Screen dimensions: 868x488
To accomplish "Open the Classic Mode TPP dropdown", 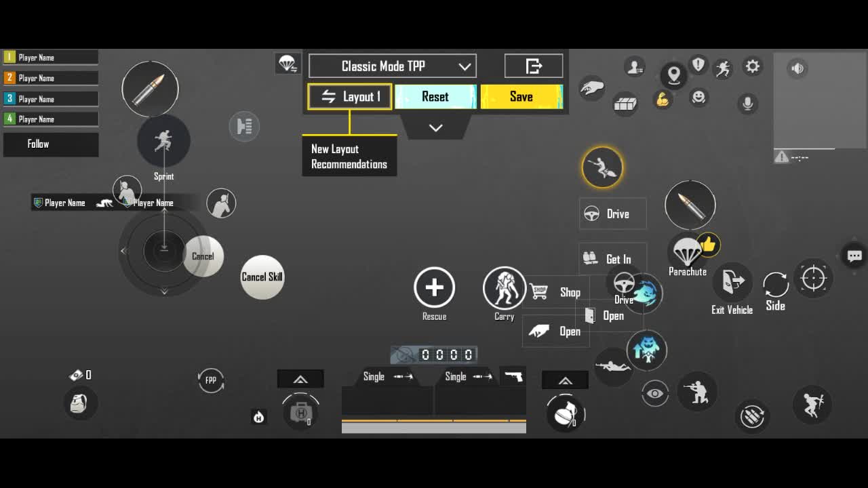I will click(x=393, y=66).
